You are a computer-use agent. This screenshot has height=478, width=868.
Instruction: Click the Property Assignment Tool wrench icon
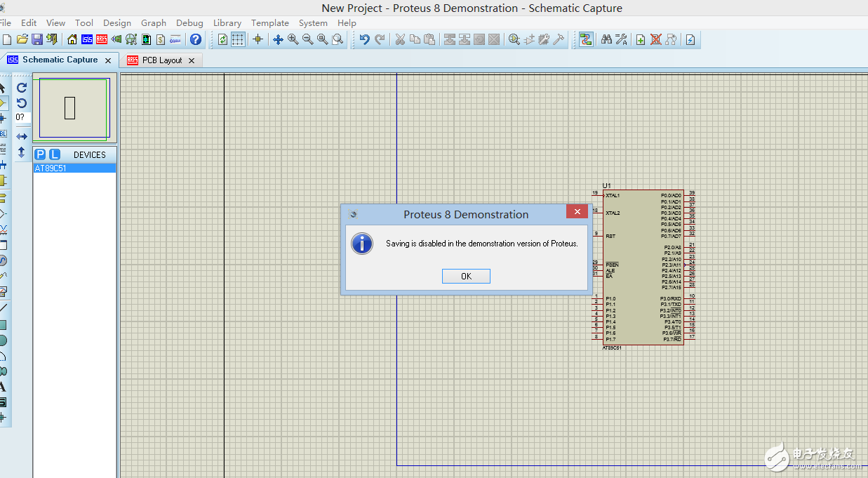point(622,39)
